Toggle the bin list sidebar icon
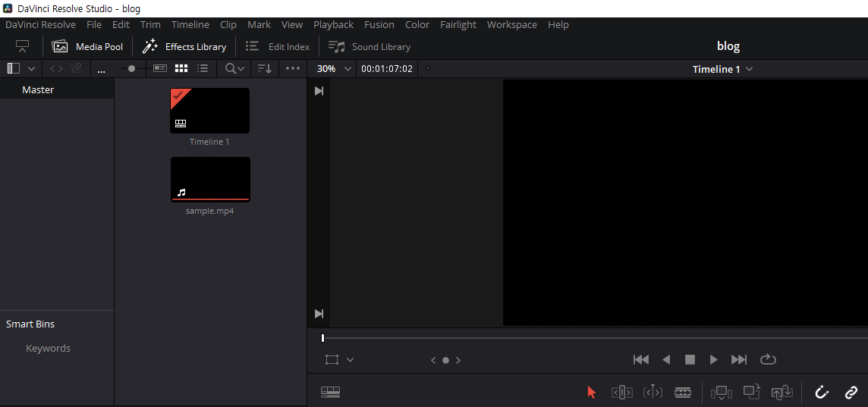The image size is (868, 407). (x=14, y=68)
